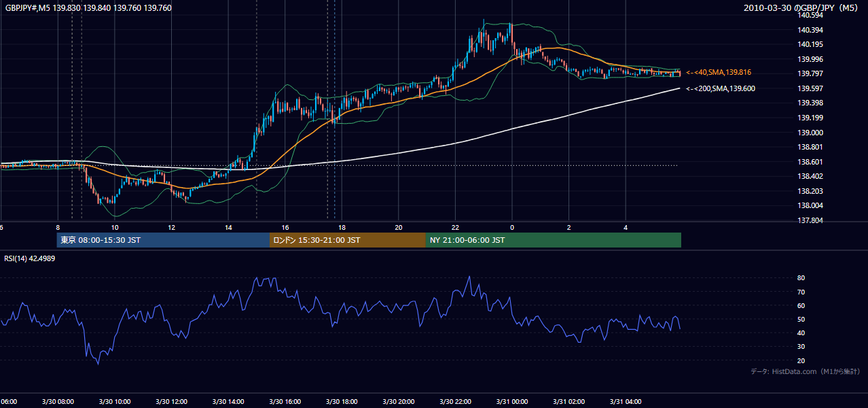The height and width of the screenshot is (408, 868).
Task: Click the bottom date label 3/30 16:00
Action: (285, 401)
